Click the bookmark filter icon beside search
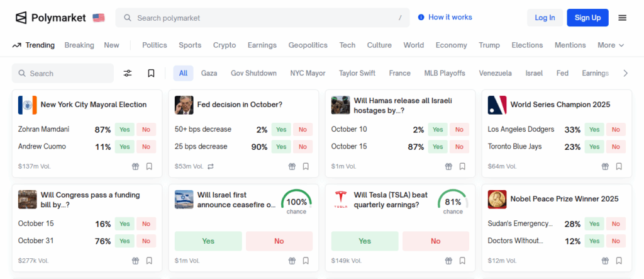644x279 pixels. pyautogui.click(x=151, y=74)
